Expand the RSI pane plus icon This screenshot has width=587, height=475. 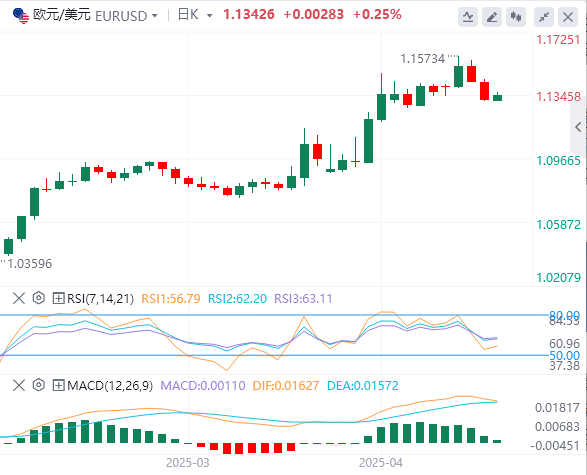pyautogui.click(x=58, y=298)
